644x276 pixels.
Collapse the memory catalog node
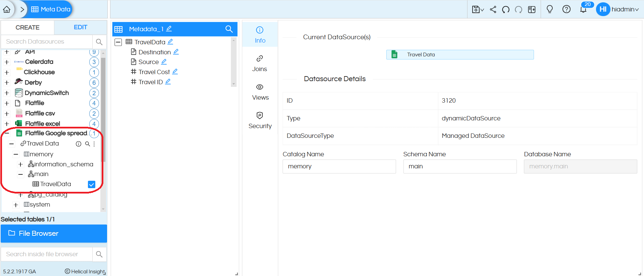click(16, 155)
